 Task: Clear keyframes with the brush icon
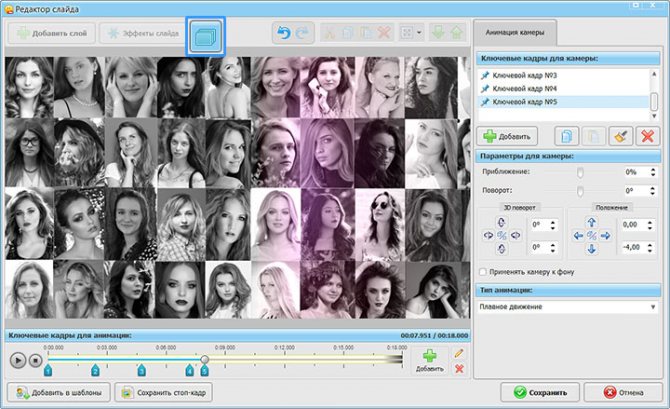621,136
